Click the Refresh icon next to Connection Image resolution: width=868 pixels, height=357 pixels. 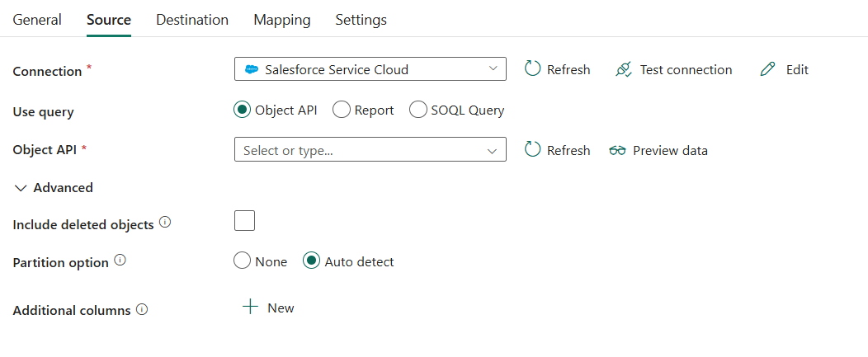533,69
